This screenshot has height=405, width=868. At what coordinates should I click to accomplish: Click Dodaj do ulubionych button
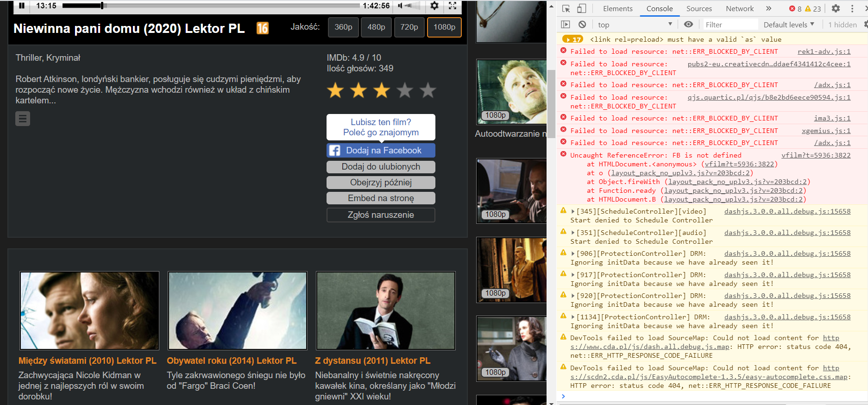(x=381, y=167)
